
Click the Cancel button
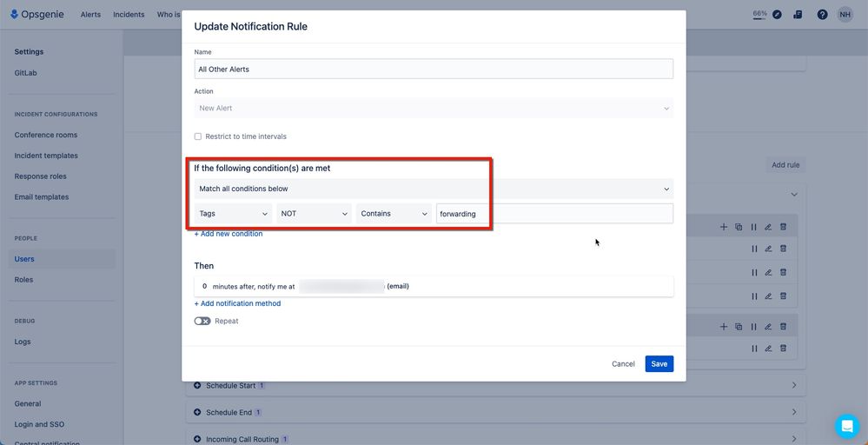[623, 363]
